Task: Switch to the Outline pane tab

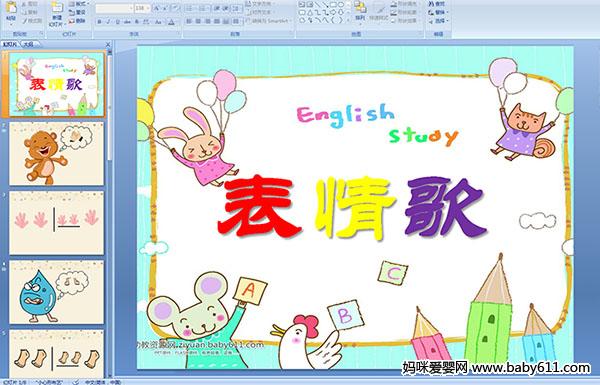Action: (28, 44)
